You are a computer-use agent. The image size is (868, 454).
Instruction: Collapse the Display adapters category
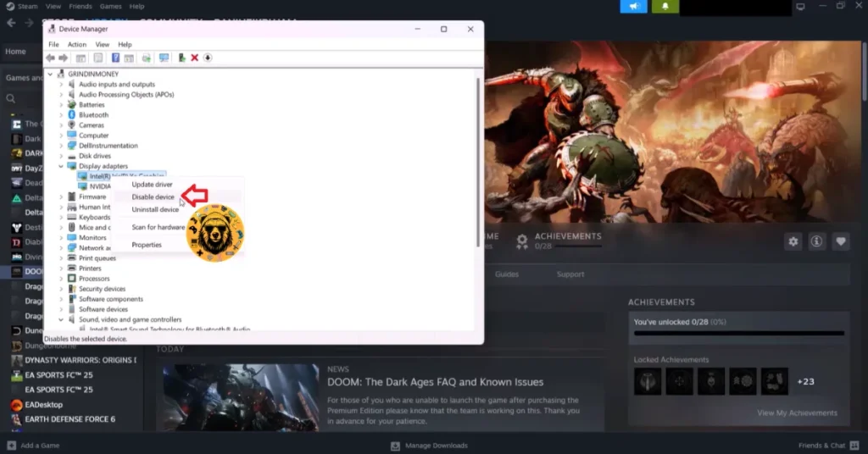click(61, 166)
